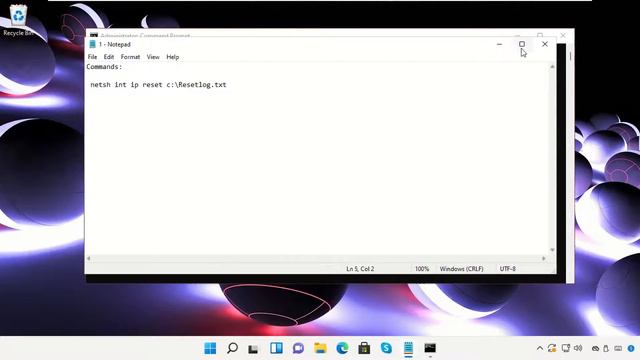Click the '1 - Notepad' window title

tap(115, 44)
